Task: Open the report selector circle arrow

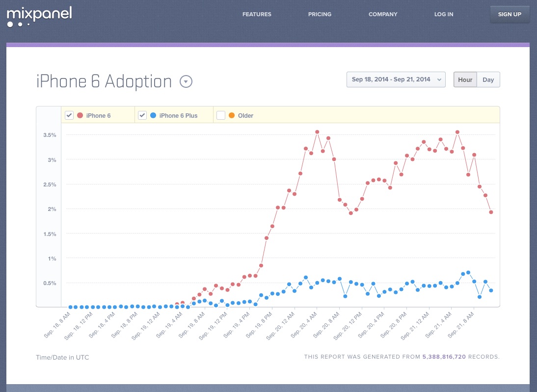Action: [x=186, y=81]
